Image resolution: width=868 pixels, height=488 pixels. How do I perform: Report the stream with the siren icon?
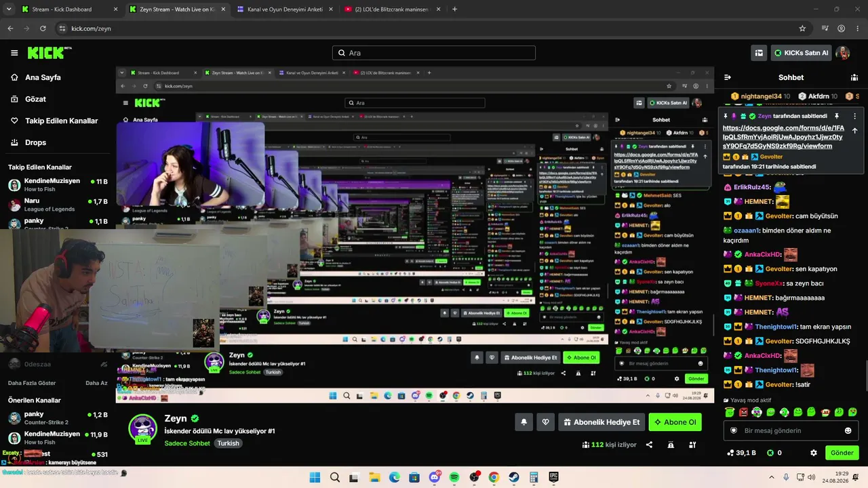[671, 445]
